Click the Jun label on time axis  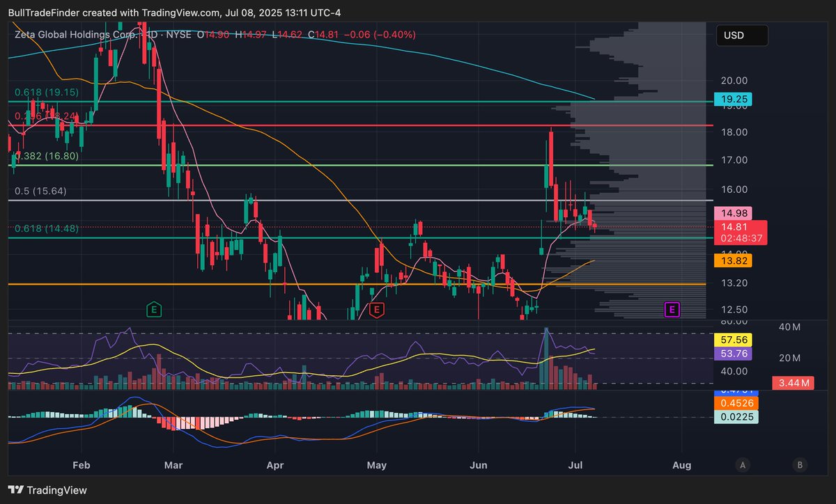click(478, 465)
